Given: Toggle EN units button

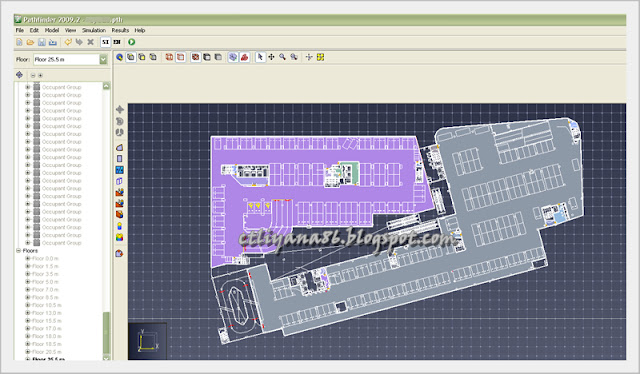Looking at the screenshot, I should (x=117, y=42).
